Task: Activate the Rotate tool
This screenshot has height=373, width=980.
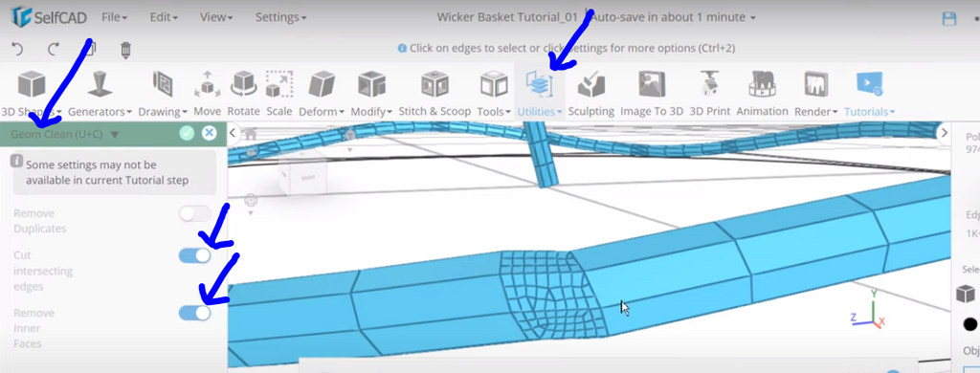Action: 243,94
